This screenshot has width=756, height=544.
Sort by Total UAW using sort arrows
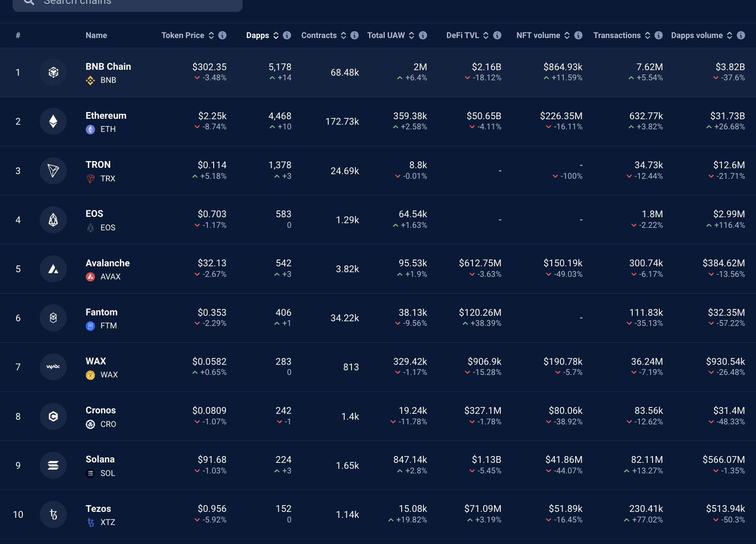pos(411,36)
